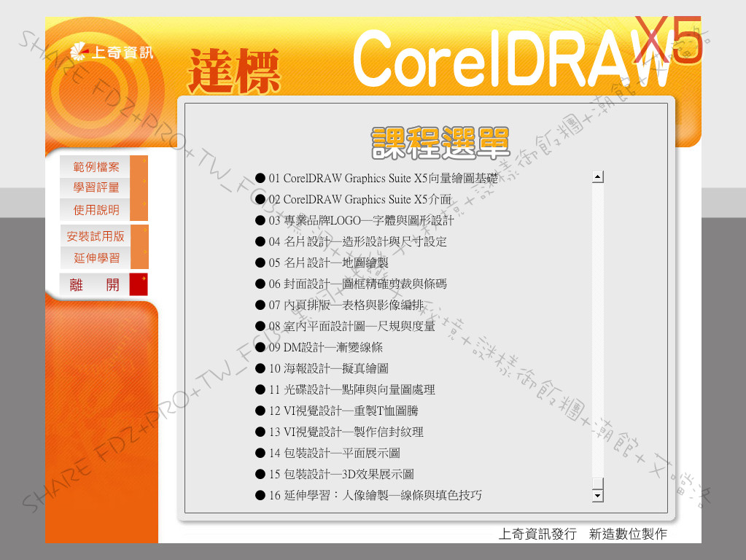Click the red square beside 離開

tap(139, 284)
